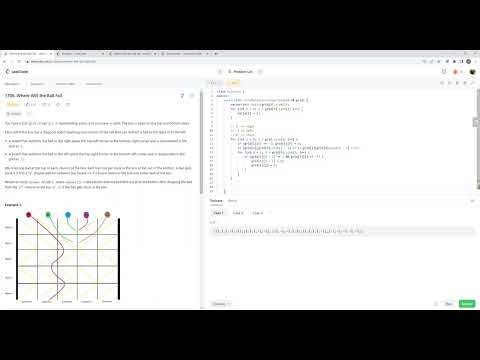Open a new browser tab
This screenshot has height=360, width=480.
click(216, 54)
